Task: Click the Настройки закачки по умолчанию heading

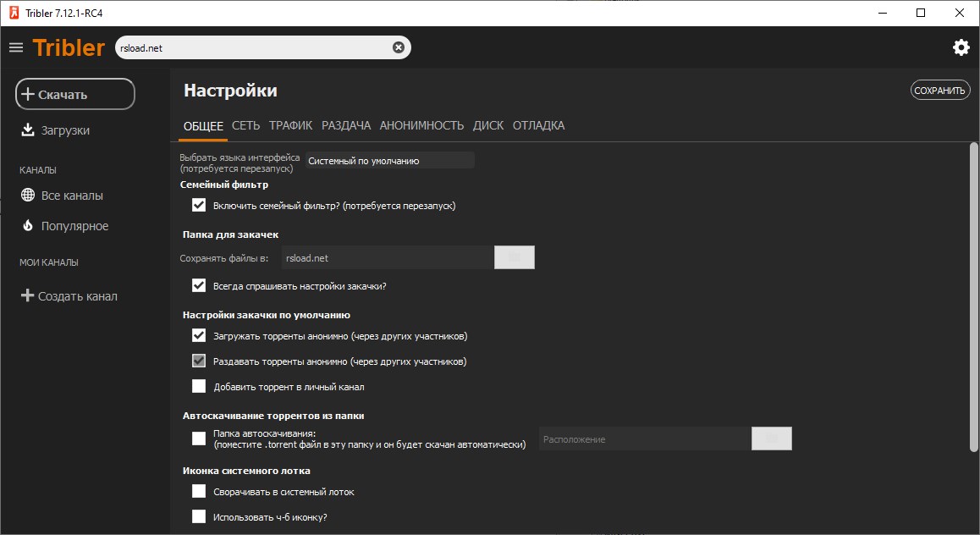Action: point(267,315)
